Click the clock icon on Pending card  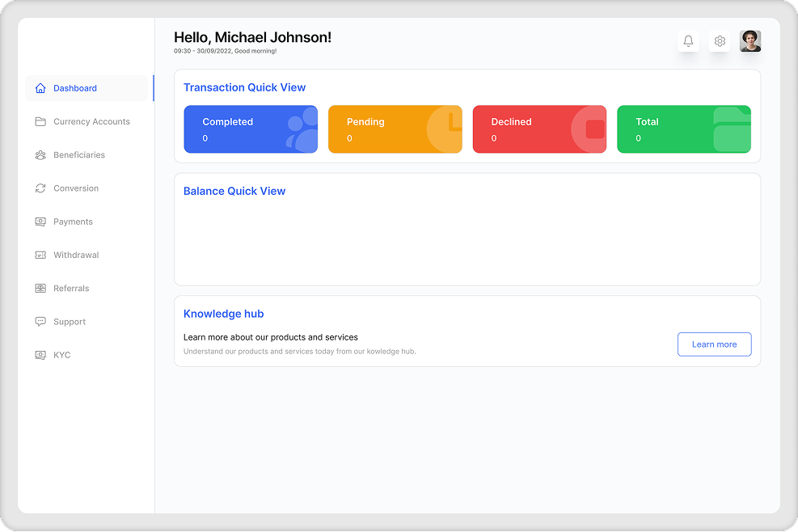pyautogui.click(x=445, y=129)
